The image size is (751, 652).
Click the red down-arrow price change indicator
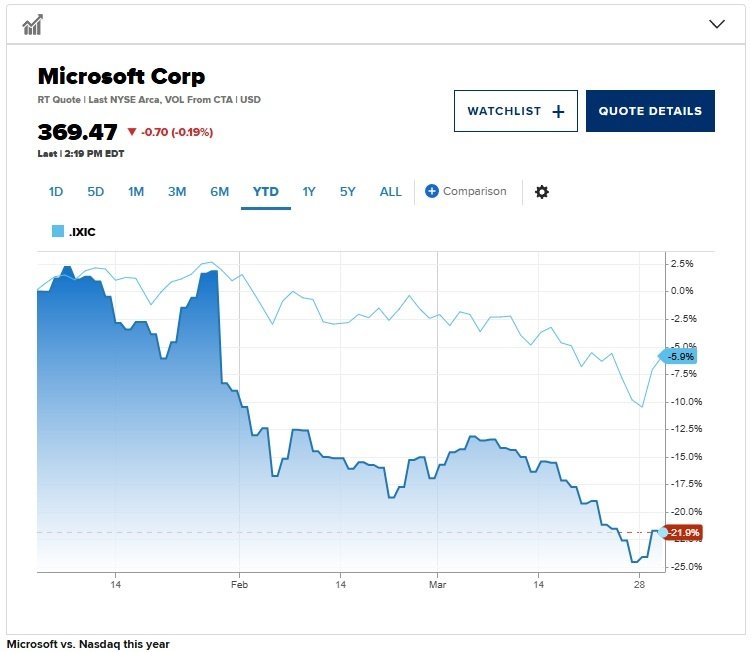point(130,132)
